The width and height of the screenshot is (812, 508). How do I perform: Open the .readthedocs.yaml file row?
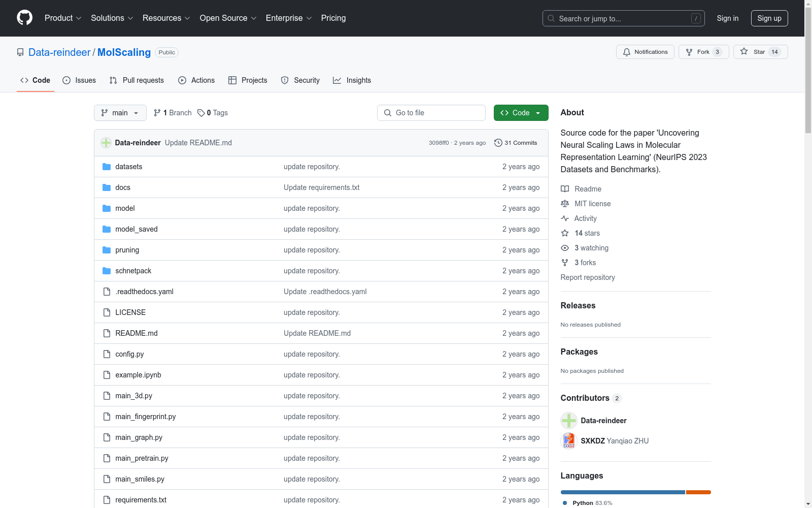click(321, 292)
